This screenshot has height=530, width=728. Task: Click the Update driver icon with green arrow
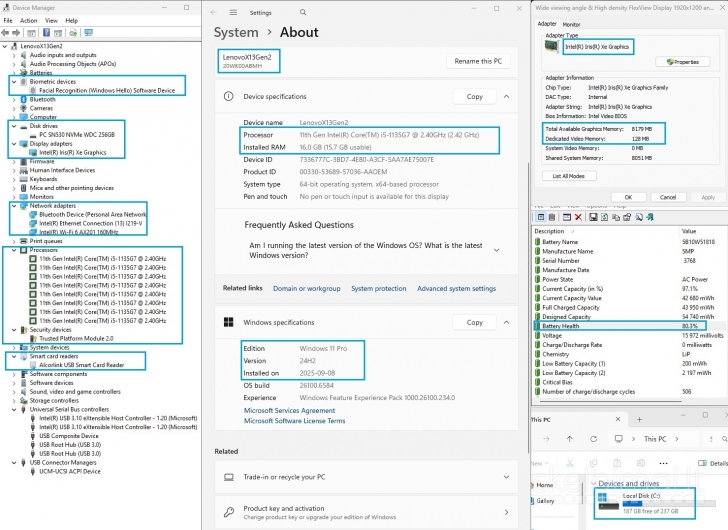73,33
